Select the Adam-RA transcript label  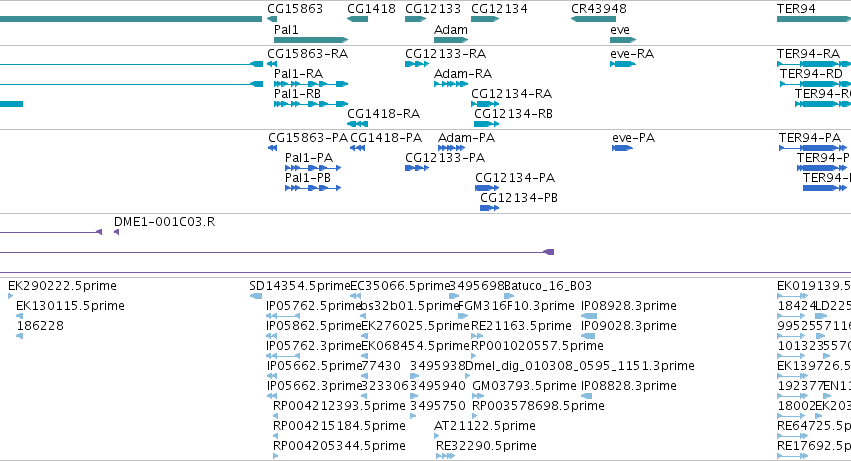pyautogui.click(x=462, y=74)
